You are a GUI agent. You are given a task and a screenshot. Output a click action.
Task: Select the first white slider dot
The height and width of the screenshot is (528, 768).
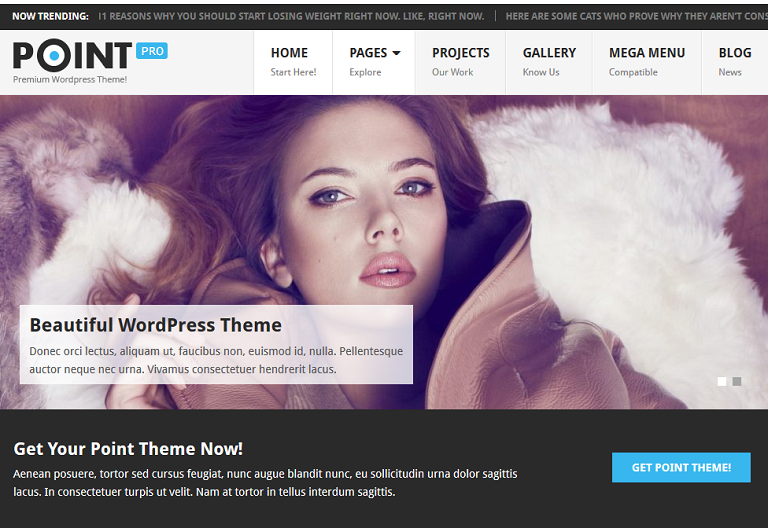coord(722,381)
